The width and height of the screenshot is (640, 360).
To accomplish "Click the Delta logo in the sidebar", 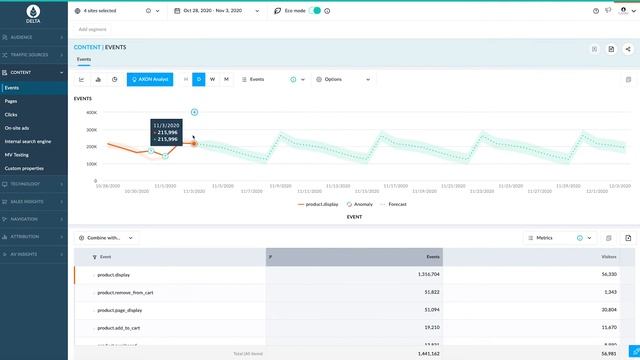I will point(33,13).
